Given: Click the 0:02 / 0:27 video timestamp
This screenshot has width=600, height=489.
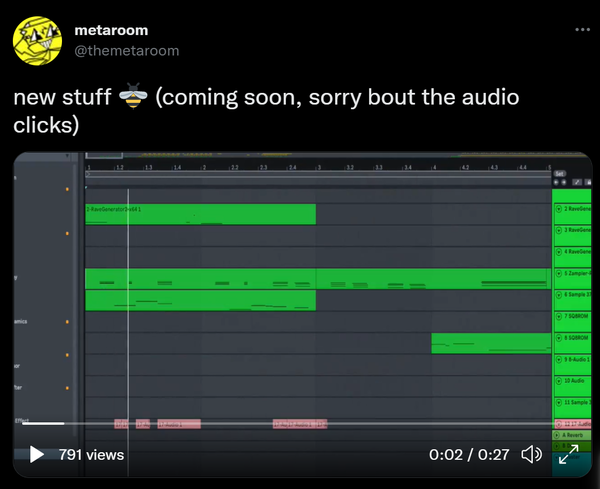Looking at the screenshot, I should click(x=469, y=455).
